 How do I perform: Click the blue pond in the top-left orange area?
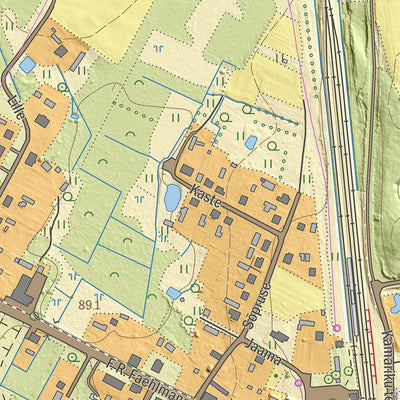[x=27, y=65]
